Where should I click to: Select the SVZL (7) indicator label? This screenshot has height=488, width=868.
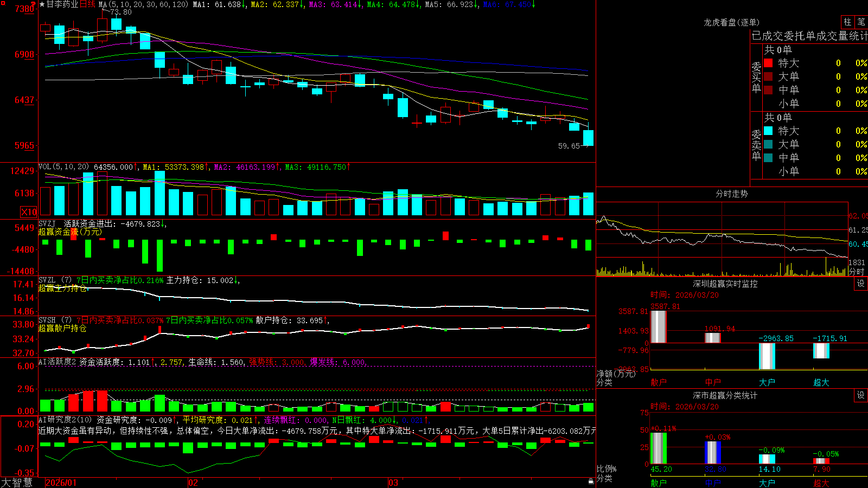click(55, 280)
